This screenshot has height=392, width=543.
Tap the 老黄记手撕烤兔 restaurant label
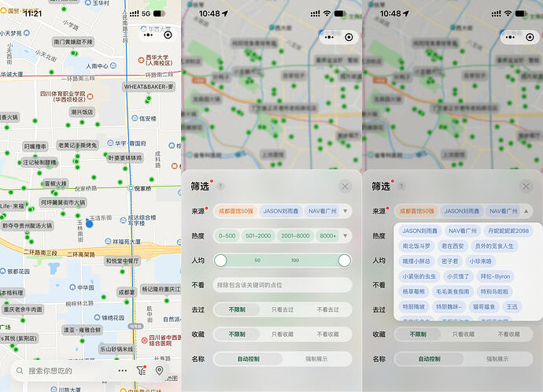pos(78,146)
